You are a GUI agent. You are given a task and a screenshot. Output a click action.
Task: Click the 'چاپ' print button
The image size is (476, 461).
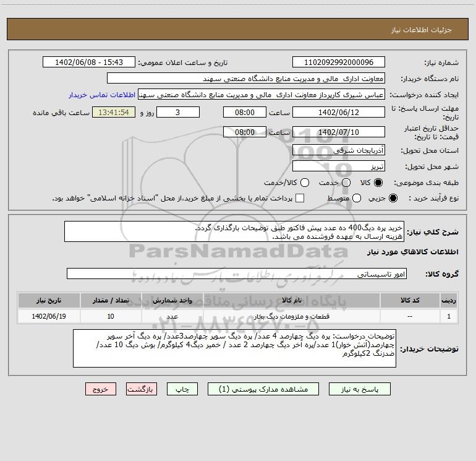click(x=182, y=389)
